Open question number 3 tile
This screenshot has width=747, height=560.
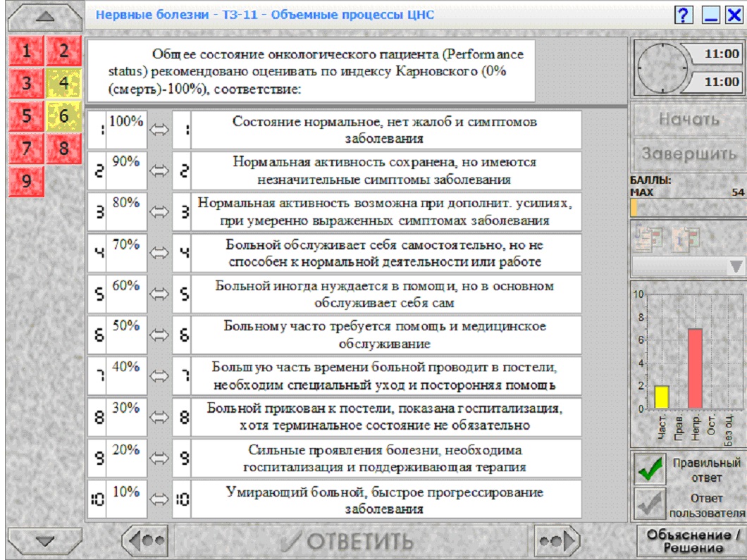(26, 83)
